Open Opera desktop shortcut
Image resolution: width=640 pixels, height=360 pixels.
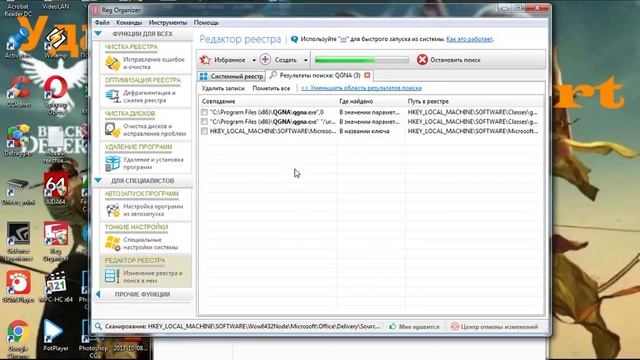click(56, 95)
